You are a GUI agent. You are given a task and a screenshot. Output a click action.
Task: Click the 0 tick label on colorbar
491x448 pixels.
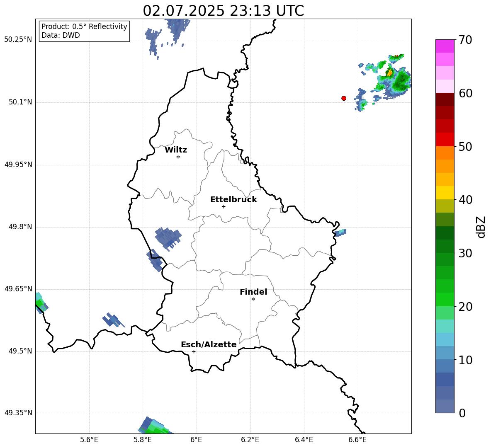(462, 413)
